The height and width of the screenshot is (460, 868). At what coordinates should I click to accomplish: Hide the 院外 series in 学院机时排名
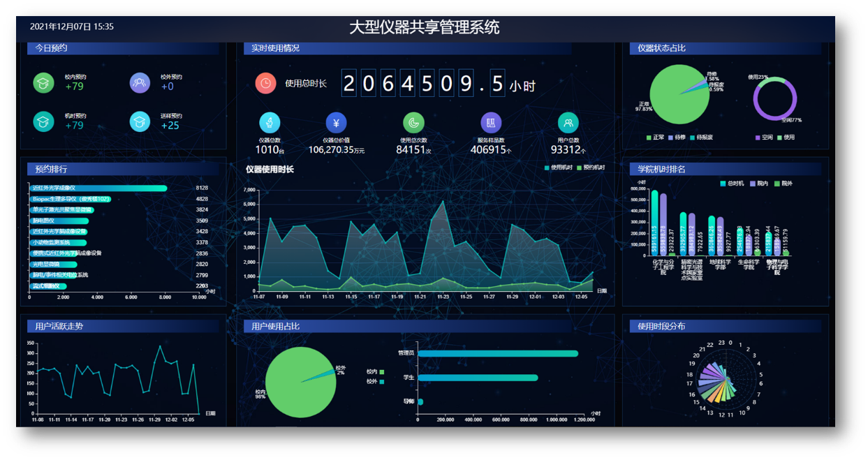(x=783, y=184)
